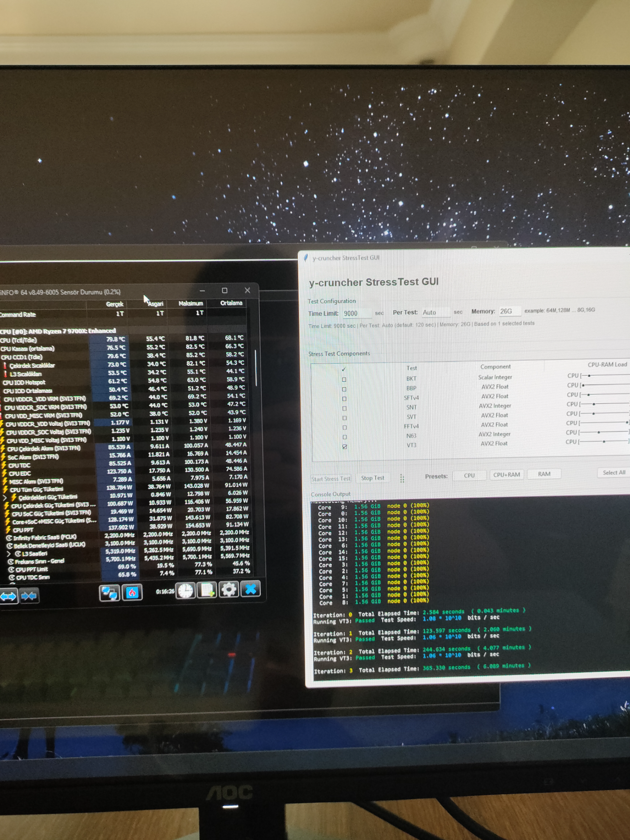630x840 pixels.
Task: Enable the SVT test checkbox
Action: click(x=345, y=418)
